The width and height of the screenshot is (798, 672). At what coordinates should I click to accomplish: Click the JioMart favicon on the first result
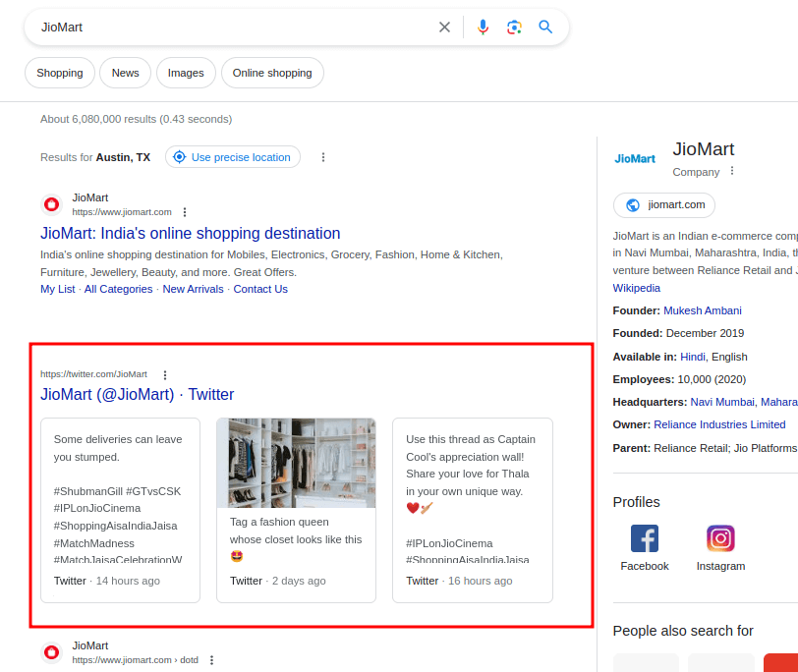[x=51, y=204]
